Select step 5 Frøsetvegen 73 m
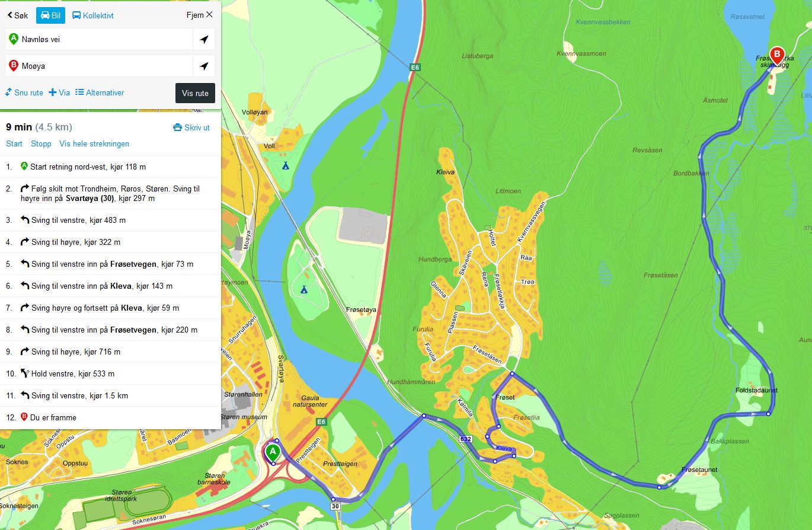Screen dimensions: 812x530 (x=110, y=264)
